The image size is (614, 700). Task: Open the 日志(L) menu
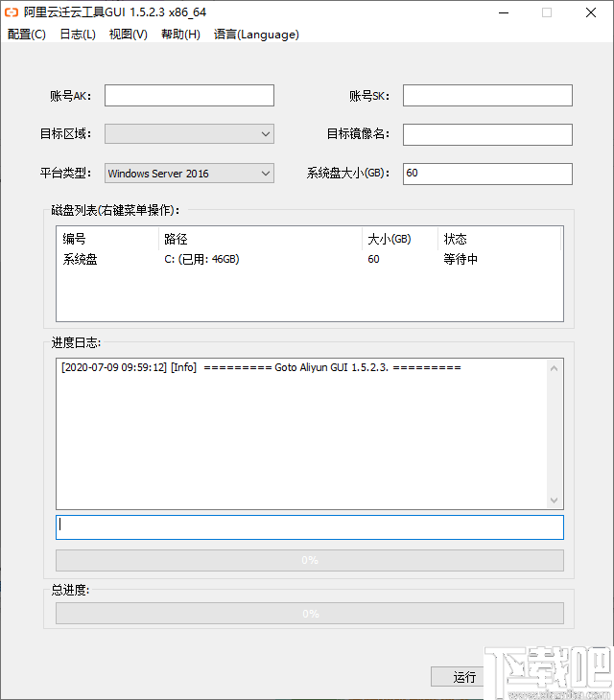[78, 35]
